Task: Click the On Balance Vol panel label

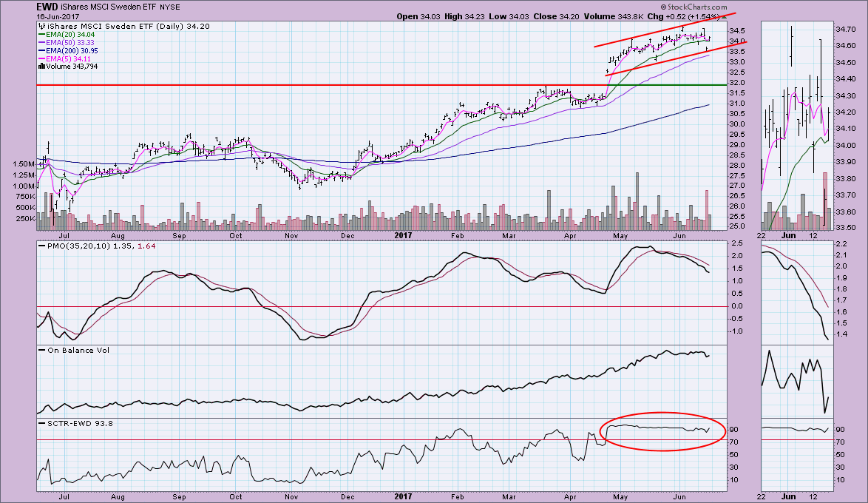Action: pyautogui.click(x=78, y=350)
